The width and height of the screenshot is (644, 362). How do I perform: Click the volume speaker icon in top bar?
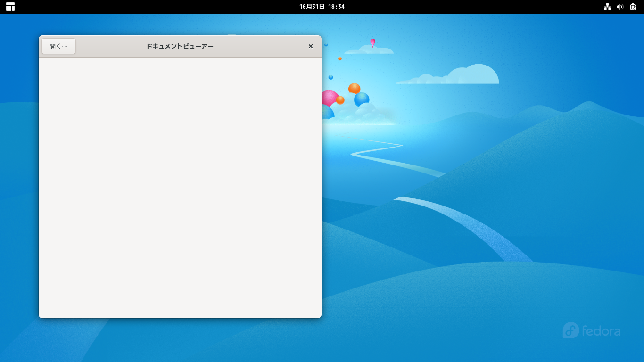pos(620,7)
